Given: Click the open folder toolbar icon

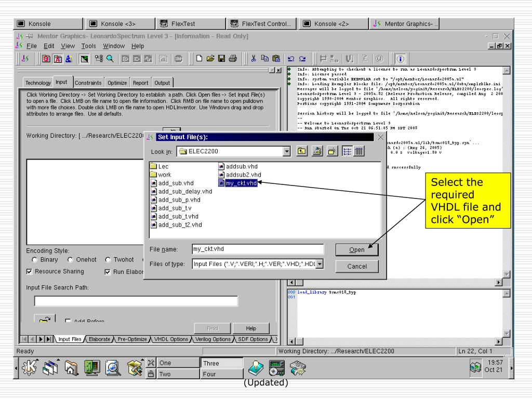Looking at the screenshot, I should [x=210, y=59].
